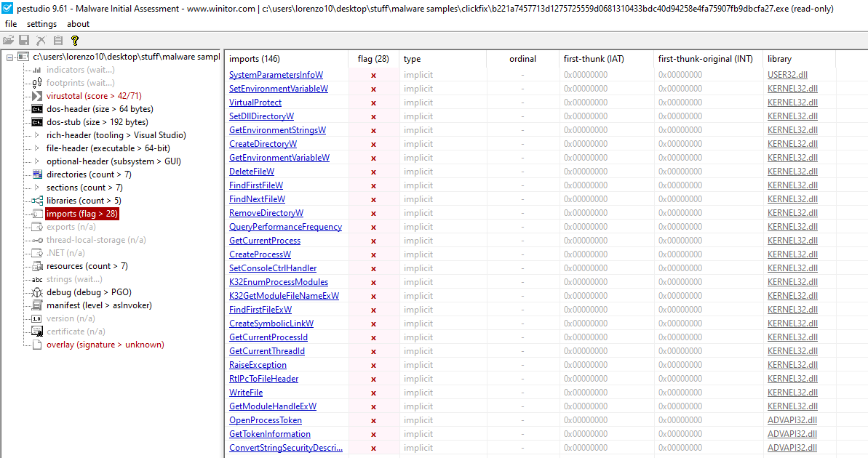Open the CreateProcessW import link

[260, 254]
